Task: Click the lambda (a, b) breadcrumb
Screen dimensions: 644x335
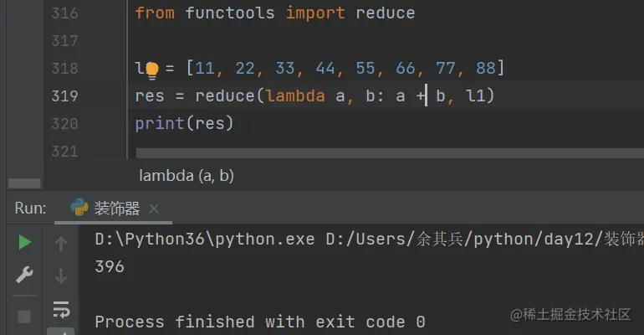Action: tap(186, 176)
